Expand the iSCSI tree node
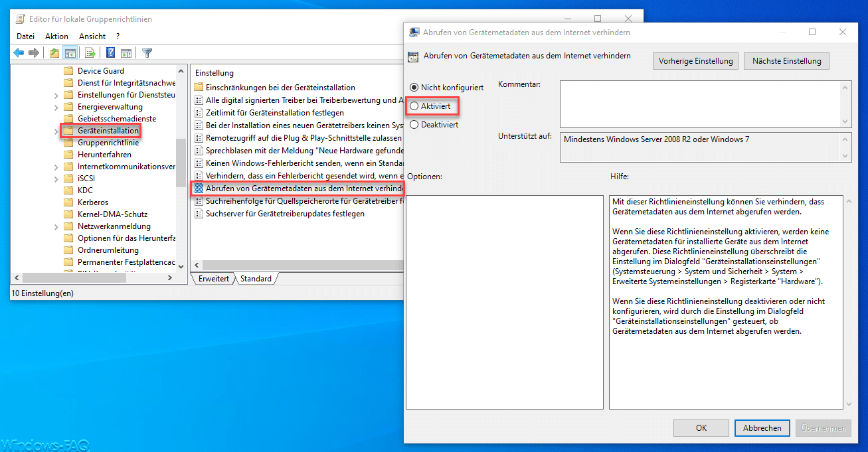868x452 pixels. point(56,179)
